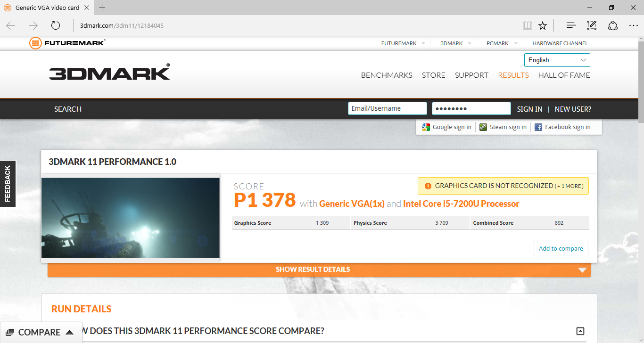
Task: Open a new tab with plus icon
Action: click(x=102, y=8)
